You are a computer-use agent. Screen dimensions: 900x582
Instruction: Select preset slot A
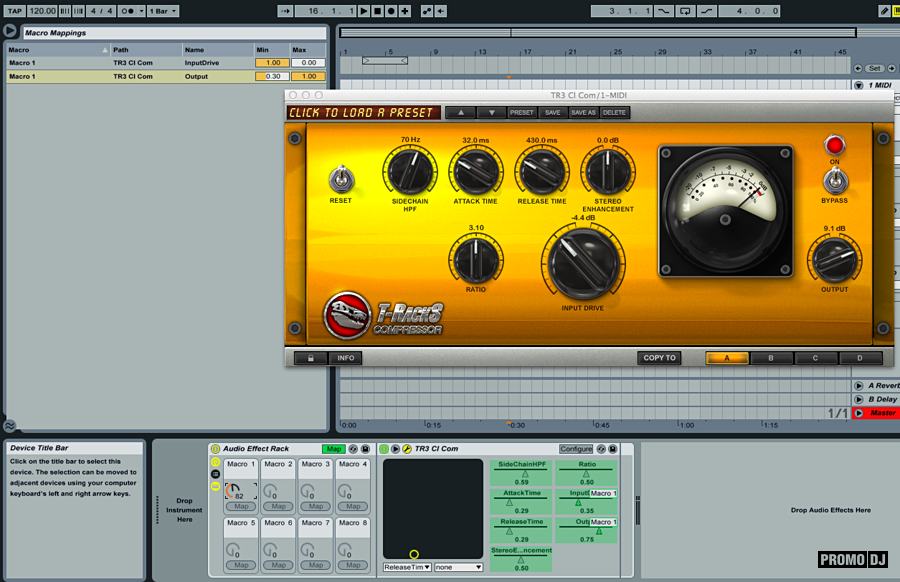pyautogui.click(x=727, y=358)
